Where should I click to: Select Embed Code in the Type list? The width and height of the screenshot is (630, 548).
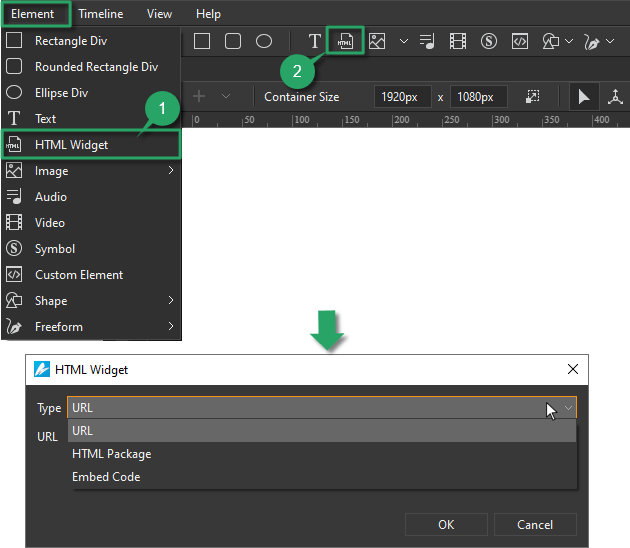click(322, 476)
